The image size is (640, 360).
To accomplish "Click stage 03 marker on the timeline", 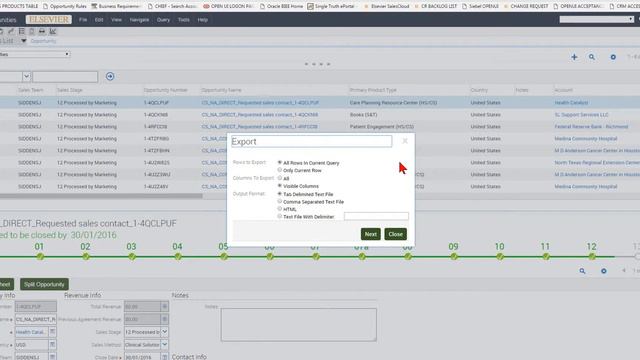I will click(x=131, y=256).
